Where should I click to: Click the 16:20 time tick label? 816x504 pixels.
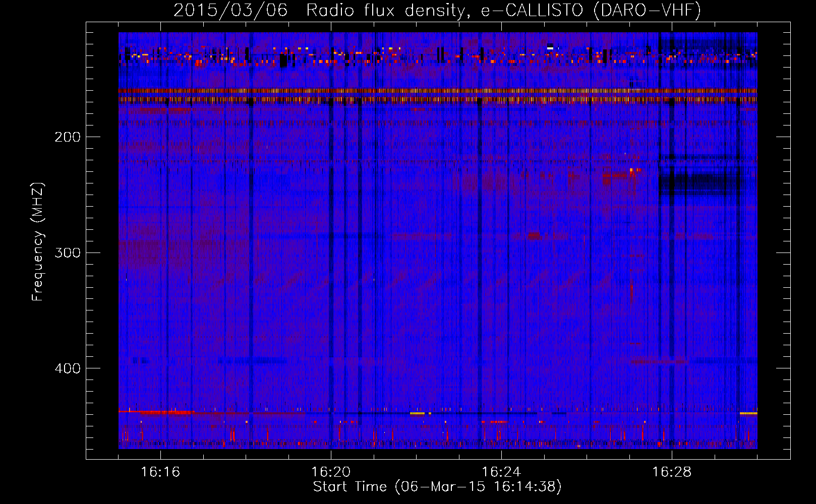point(331,472)
